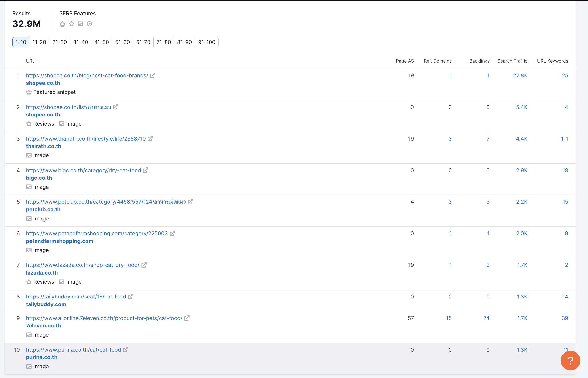Click the Featured snippet crown icon in SERP Features

(62, 24)
